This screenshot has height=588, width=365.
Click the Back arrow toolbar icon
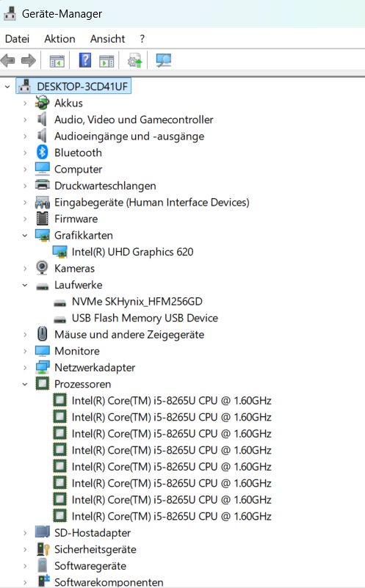pos(8,60)
